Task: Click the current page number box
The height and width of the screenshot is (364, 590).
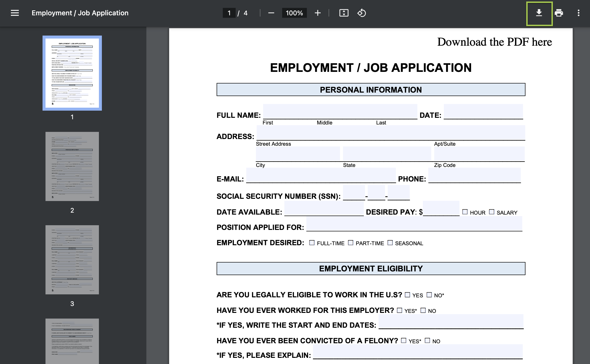Action: [229, 13]
